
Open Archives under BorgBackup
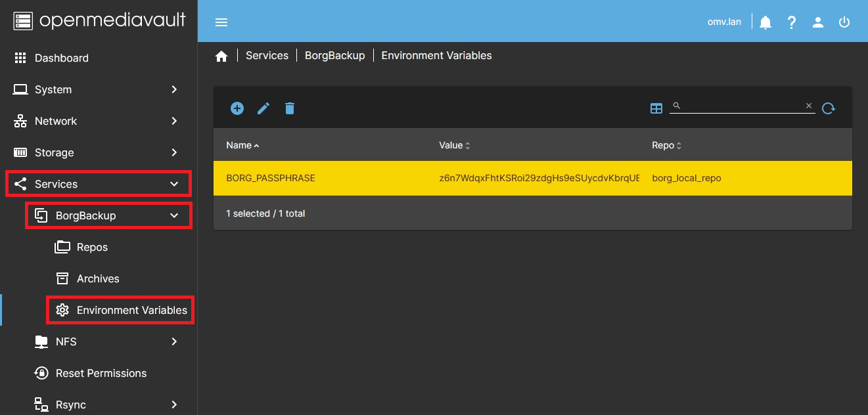[x=98, y=278]
